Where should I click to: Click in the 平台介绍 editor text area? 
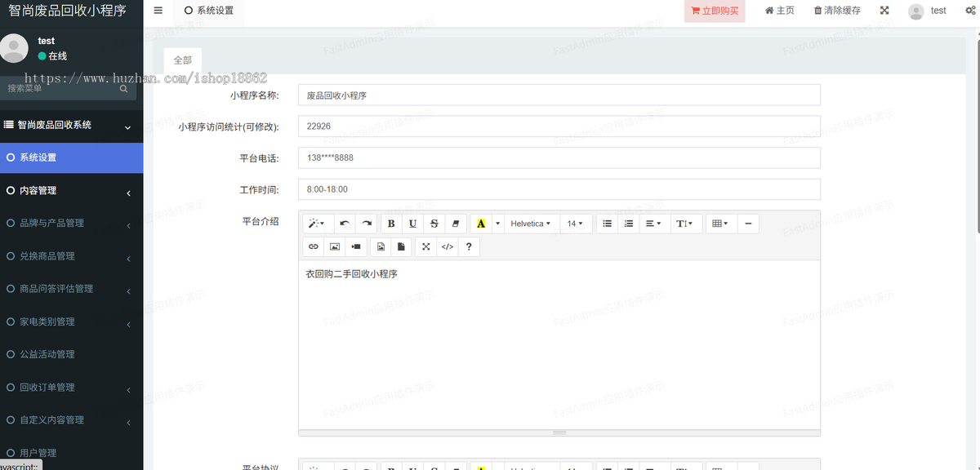[559, 344]
